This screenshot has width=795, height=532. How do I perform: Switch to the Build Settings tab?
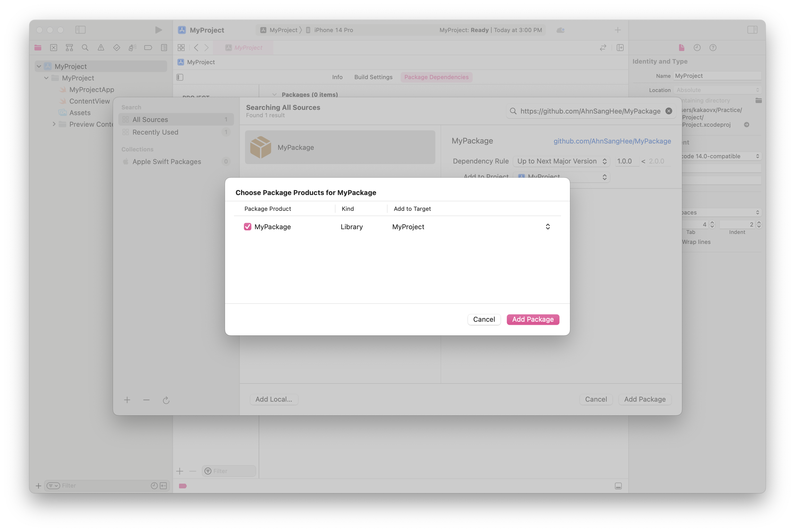tap(373, 77)
